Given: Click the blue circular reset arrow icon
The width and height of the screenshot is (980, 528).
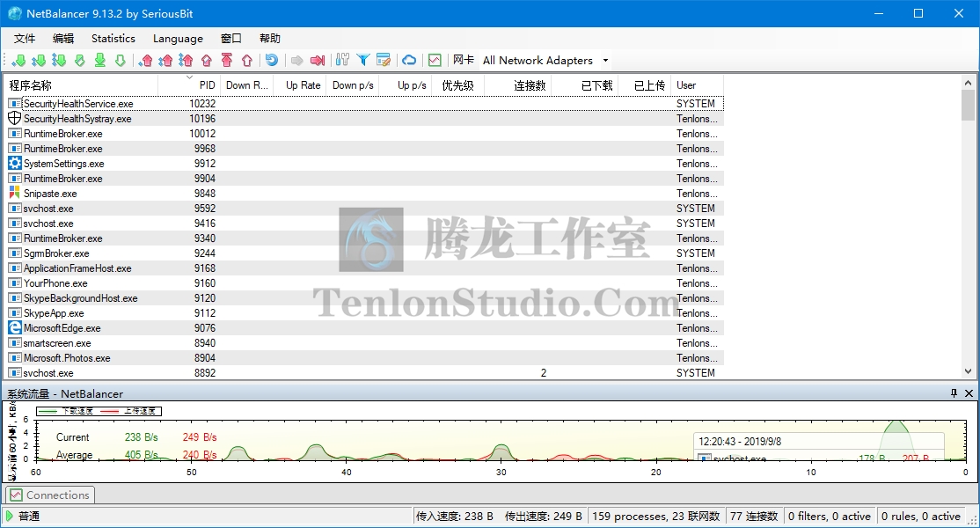Looking at the screenshot, I should point(271,60).
